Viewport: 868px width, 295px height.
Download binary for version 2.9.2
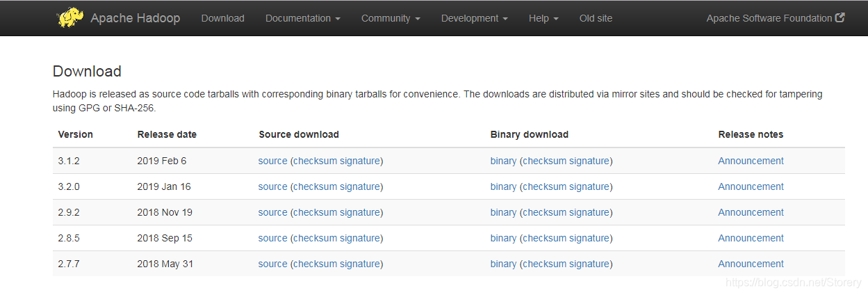pyautogui.click(x=503, y=212)
